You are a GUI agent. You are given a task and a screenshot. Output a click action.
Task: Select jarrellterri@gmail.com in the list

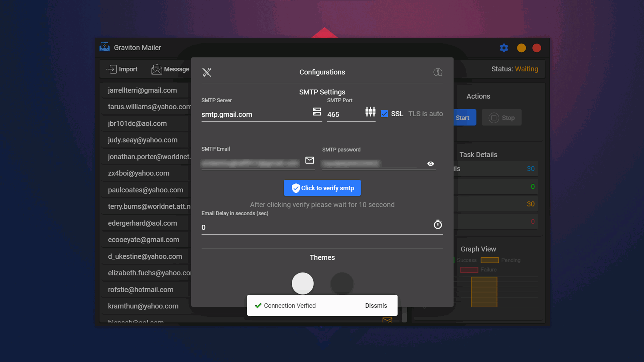click(146, 90)
